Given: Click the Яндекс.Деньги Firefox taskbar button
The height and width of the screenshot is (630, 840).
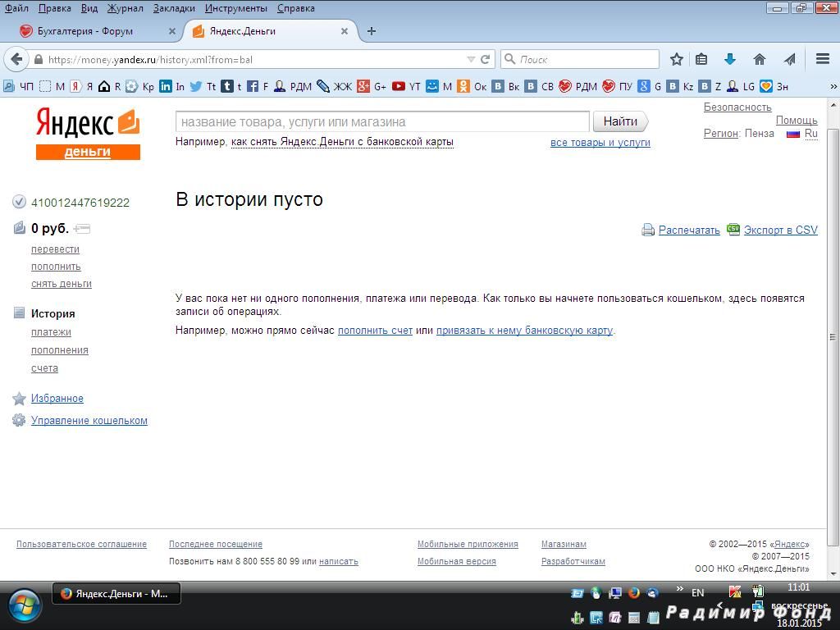Looking at the screenshot, I should (x=116, y=594).
